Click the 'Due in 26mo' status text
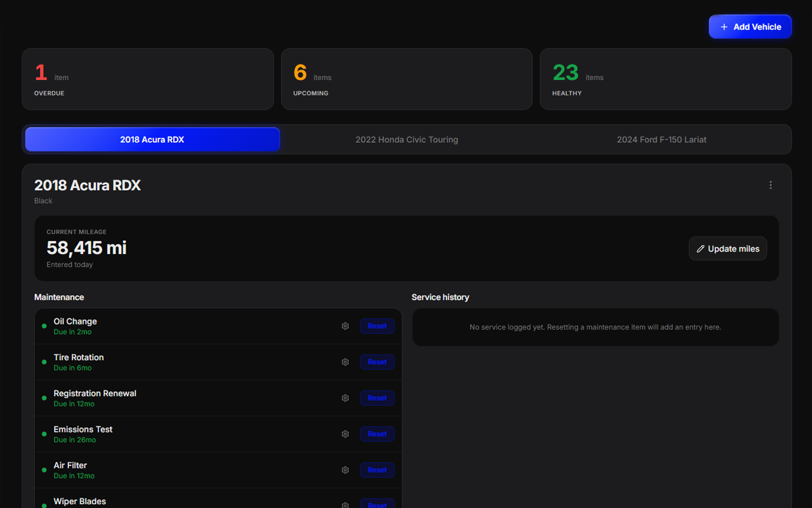Screen dimensions: 812x508 75,440
